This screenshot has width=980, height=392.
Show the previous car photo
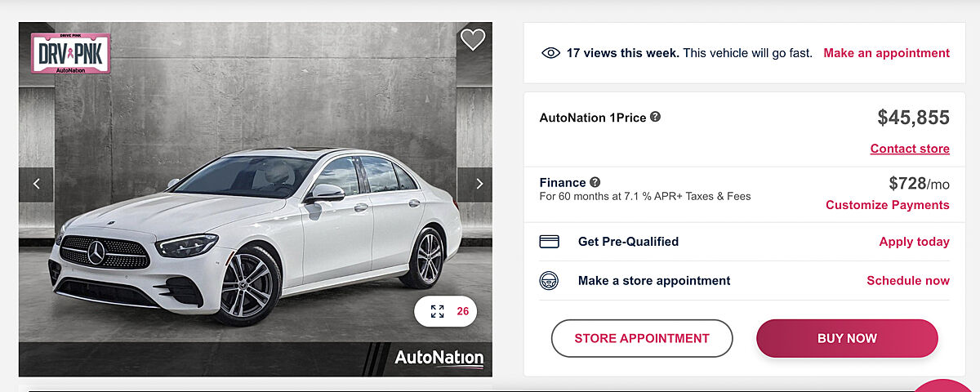coord(36,185)
